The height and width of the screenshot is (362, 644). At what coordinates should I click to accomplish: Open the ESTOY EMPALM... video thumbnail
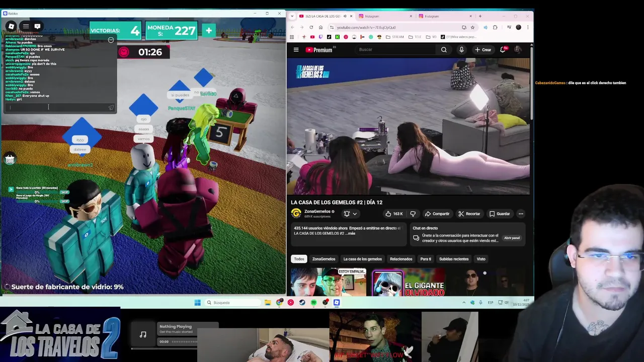click(329, 282)
